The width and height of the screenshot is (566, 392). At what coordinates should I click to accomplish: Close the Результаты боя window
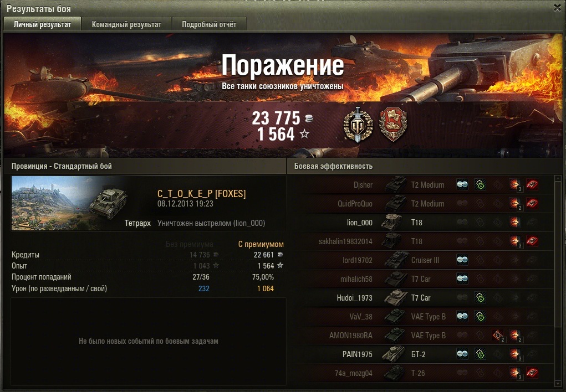pyautogui.click(x=557, y=8)
